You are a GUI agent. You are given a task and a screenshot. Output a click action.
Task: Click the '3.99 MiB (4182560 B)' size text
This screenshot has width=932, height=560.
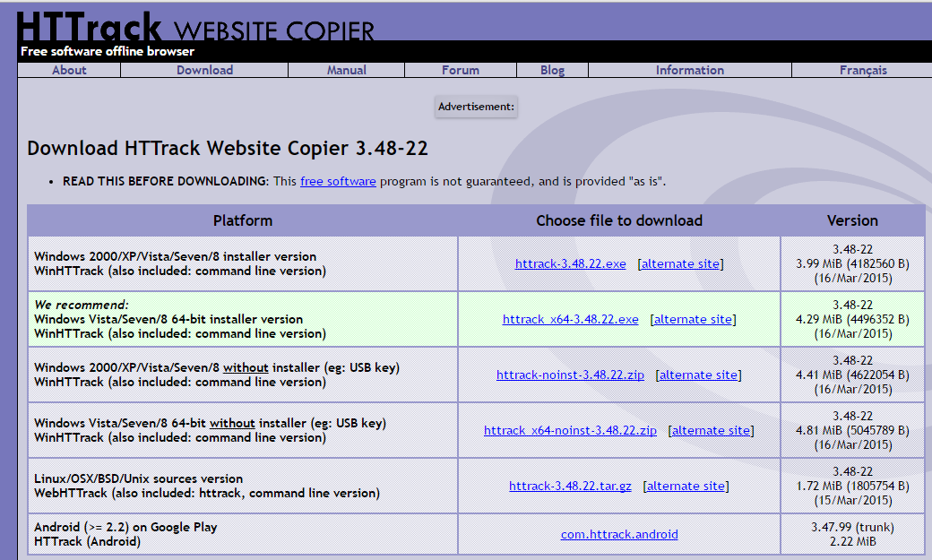(x=852, y=264)
